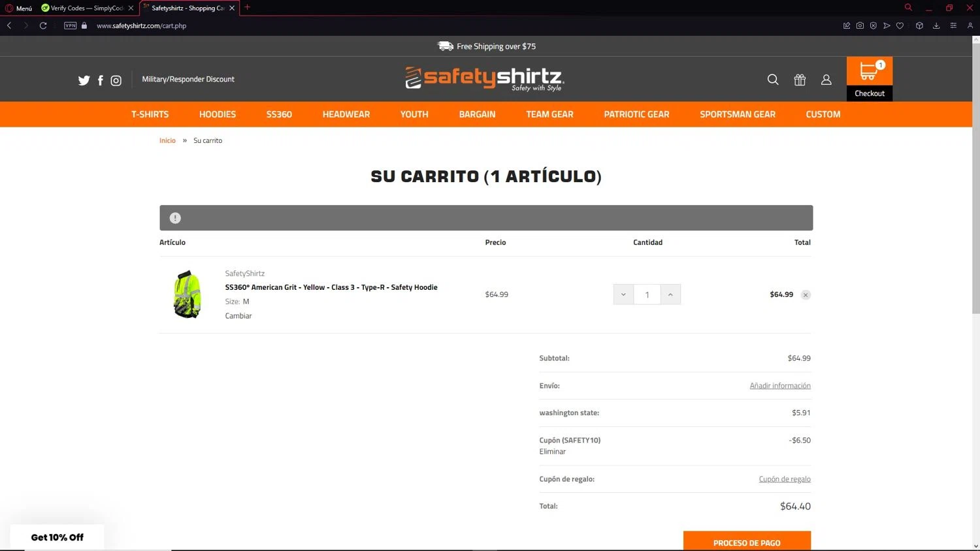Click the send flow arrow icon

coord(887,25)
